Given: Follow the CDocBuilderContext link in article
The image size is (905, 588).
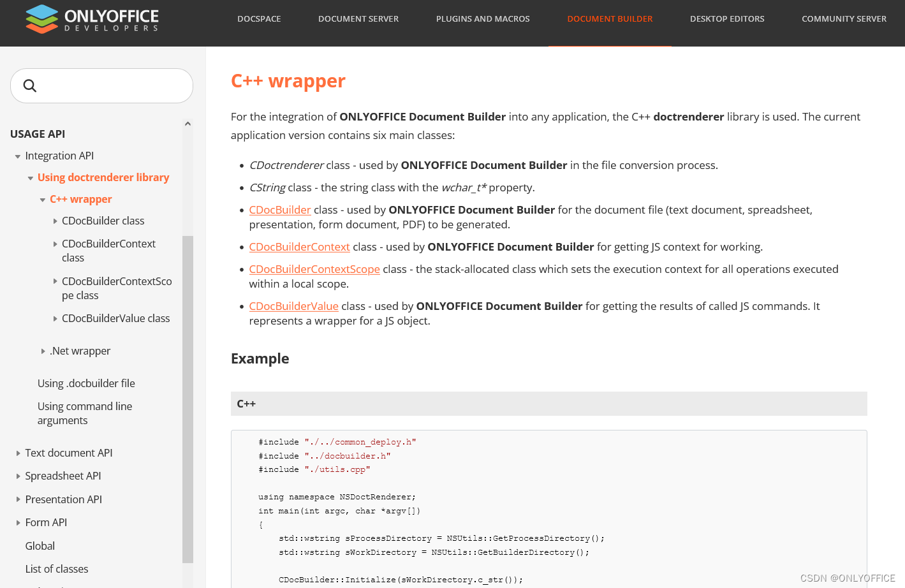Looking at the screenshot, I should [300, 247].
